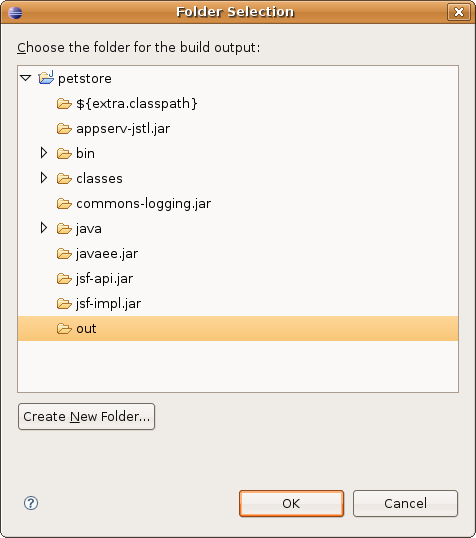Expand the bin folder
The width and height of the screenshot is (476, 538).
44,153
